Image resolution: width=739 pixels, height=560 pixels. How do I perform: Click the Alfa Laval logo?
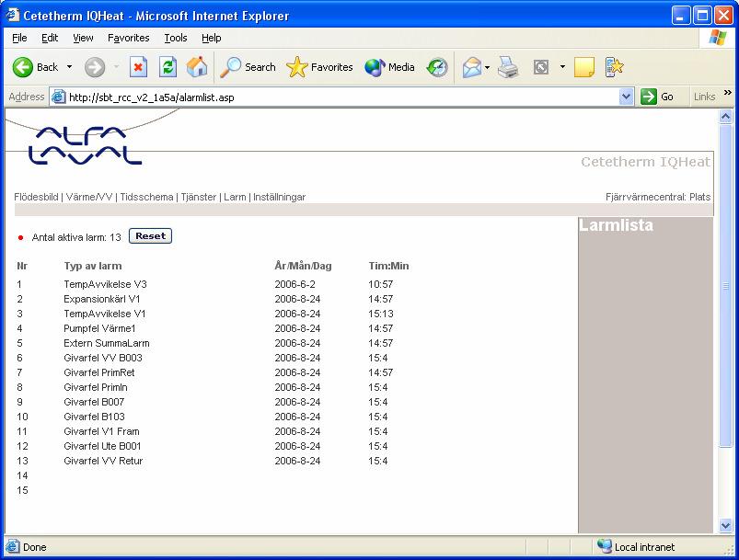click(x=85, y=145)
